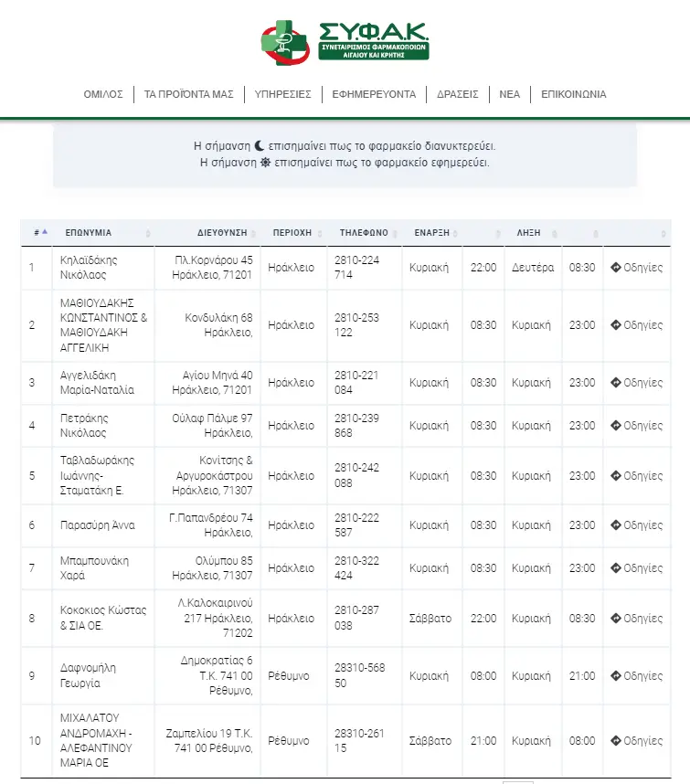
Task: Open directions icon for Δαφνομήλη Γεωργία
Action: click(x=615, y=675)
